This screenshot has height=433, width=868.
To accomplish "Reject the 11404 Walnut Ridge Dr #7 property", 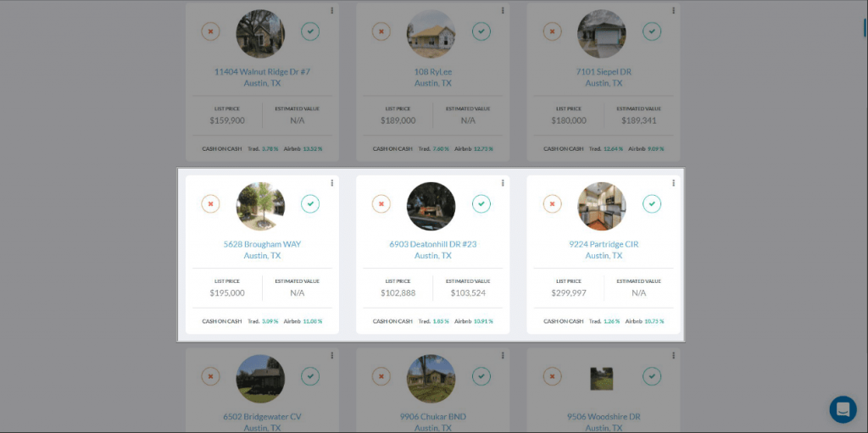I will point(210,31).
